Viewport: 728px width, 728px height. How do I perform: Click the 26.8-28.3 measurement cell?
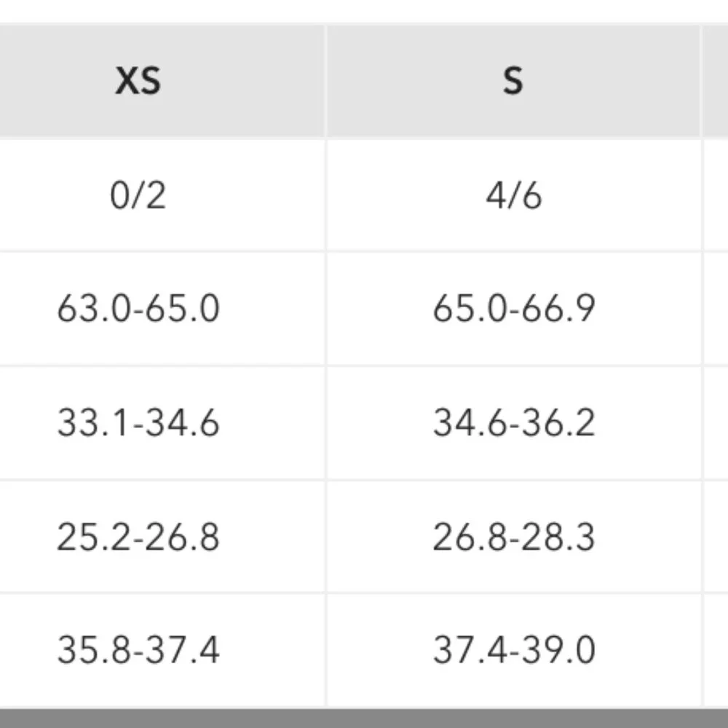click(x=513, y=537)
